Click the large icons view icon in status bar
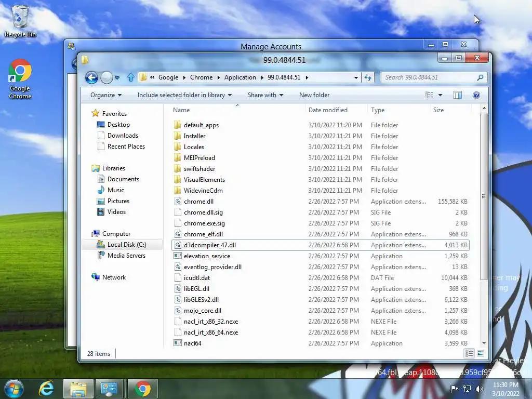The width and height of the screenshot is (532, 399). click(481, 354)
